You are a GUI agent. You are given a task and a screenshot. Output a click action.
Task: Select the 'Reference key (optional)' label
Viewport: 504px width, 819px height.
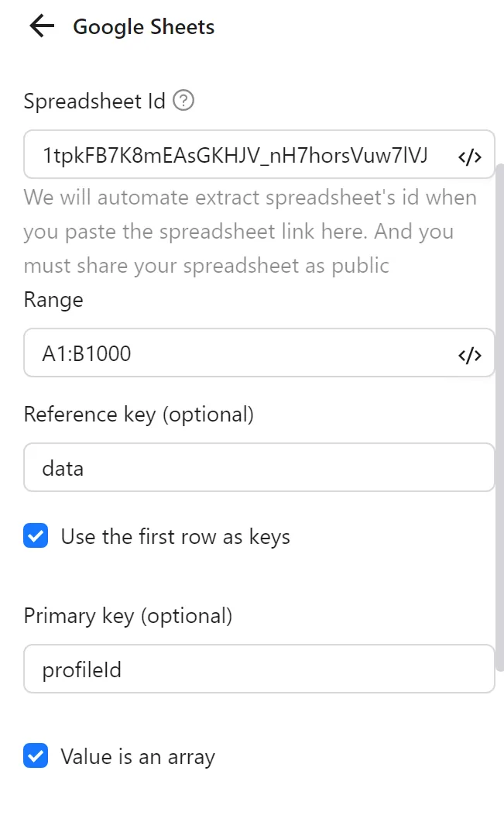click(x=136, y=414)
